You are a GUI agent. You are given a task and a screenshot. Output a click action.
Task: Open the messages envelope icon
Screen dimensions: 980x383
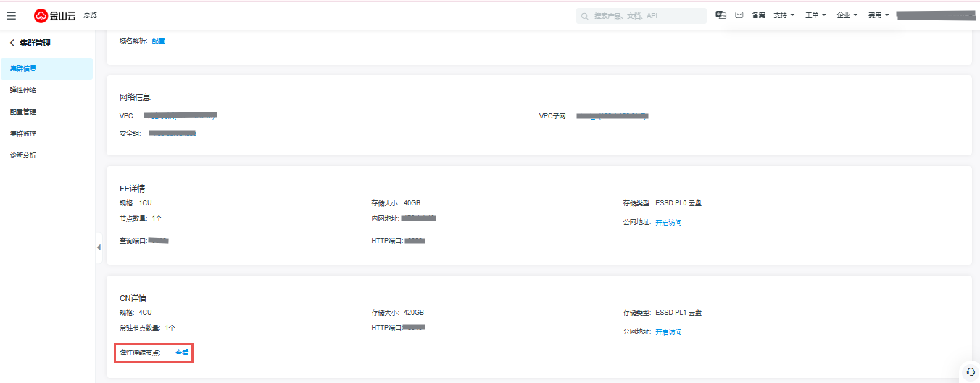click(739, 15)
